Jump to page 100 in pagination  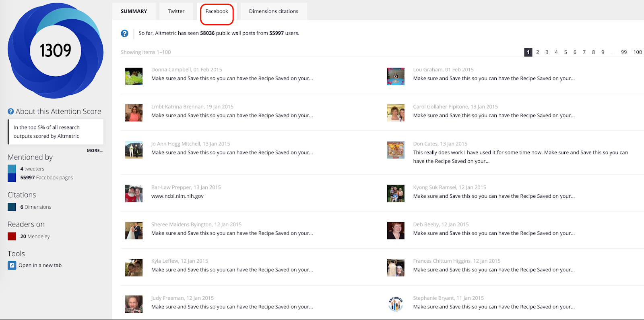coord(638,52)
